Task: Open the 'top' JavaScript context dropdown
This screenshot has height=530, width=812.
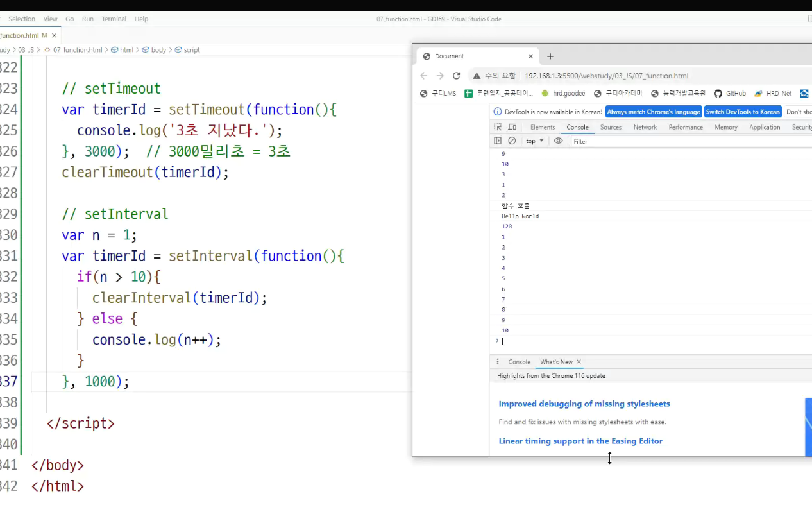Action: click(534, 141)
